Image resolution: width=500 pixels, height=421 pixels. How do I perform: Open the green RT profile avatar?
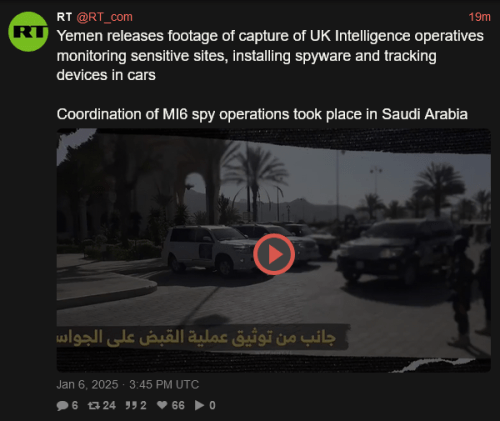28,32
